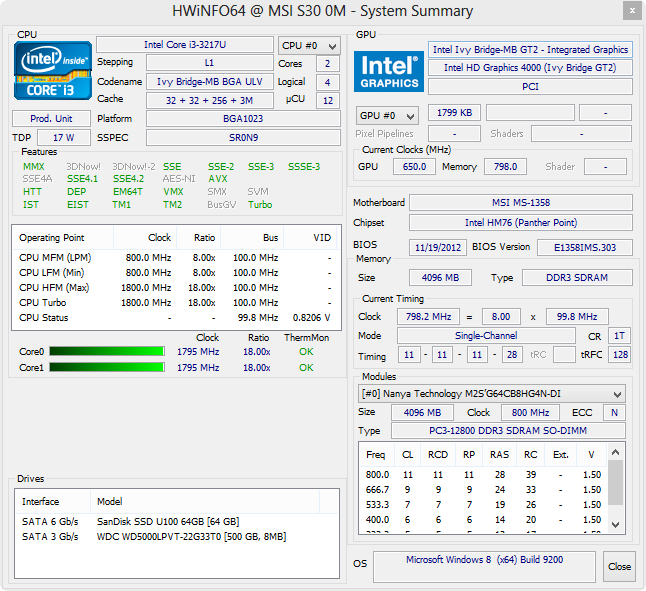This screenshot has height=591, width=646.
Task: Click the TDP 17 W field
Action: pos(64,138)
